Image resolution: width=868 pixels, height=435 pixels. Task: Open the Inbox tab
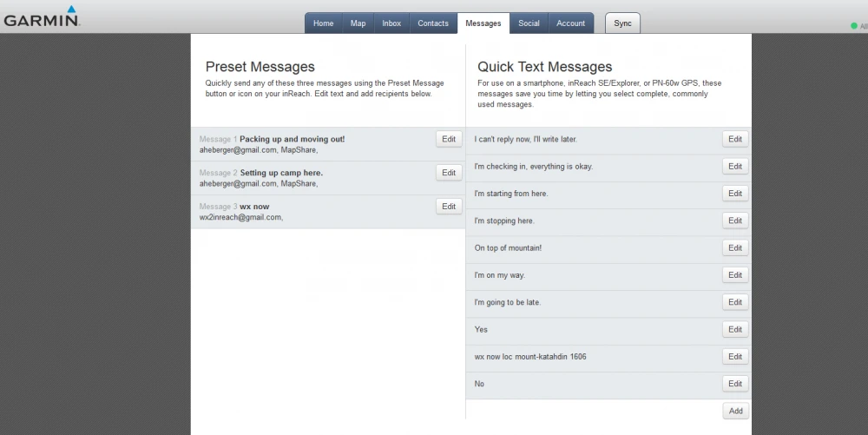point(391,23)
